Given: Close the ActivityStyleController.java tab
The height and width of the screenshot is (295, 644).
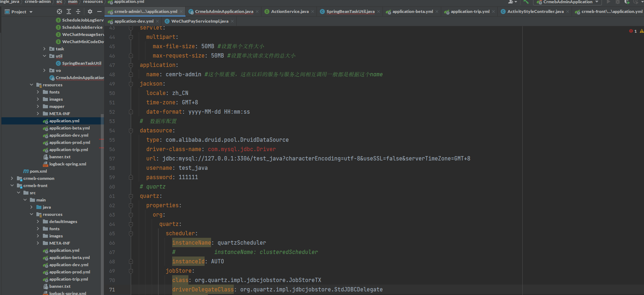Looking at the screenshot, I should click(x=568, y=12).
